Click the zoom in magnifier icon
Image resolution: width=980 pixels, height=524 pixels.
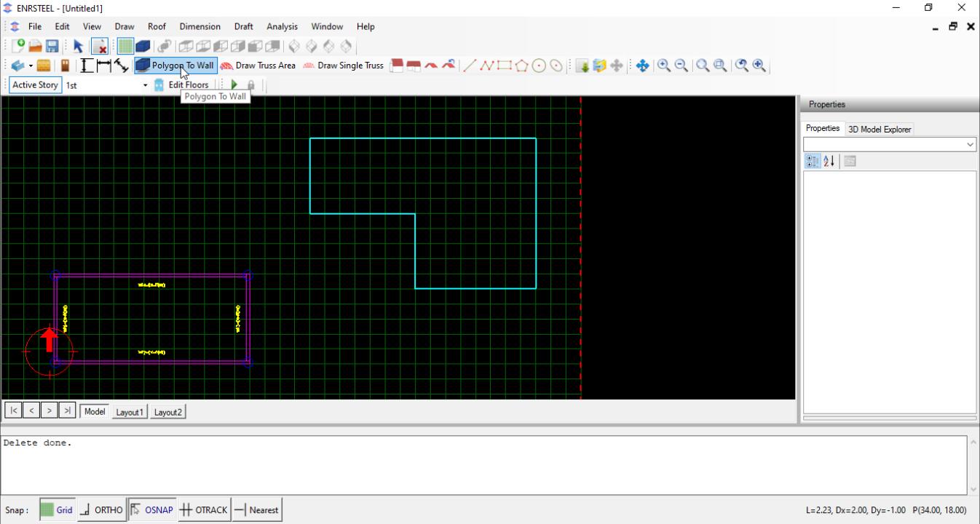(x=664, y=65)
